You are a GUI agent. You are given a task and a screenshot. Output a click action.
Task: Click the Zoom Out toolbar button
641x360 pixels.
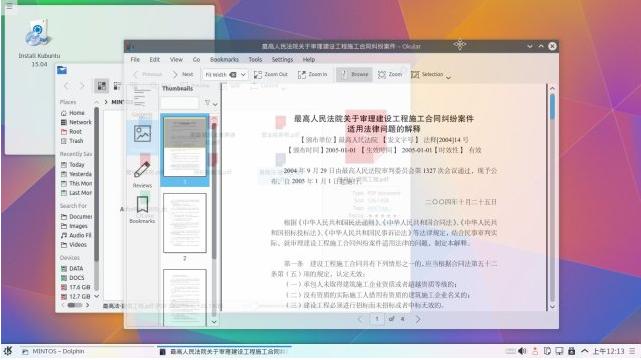pos(271,74)
